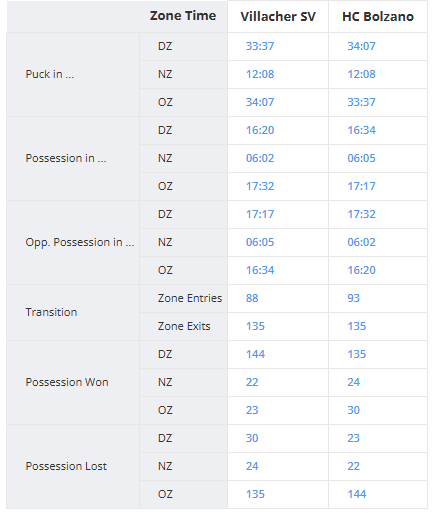Image resolution: width=442 pixels, height=527 pixels.
Task: Click Villacher SV Possession Lost NZ 24
Action: coord(252,466)
